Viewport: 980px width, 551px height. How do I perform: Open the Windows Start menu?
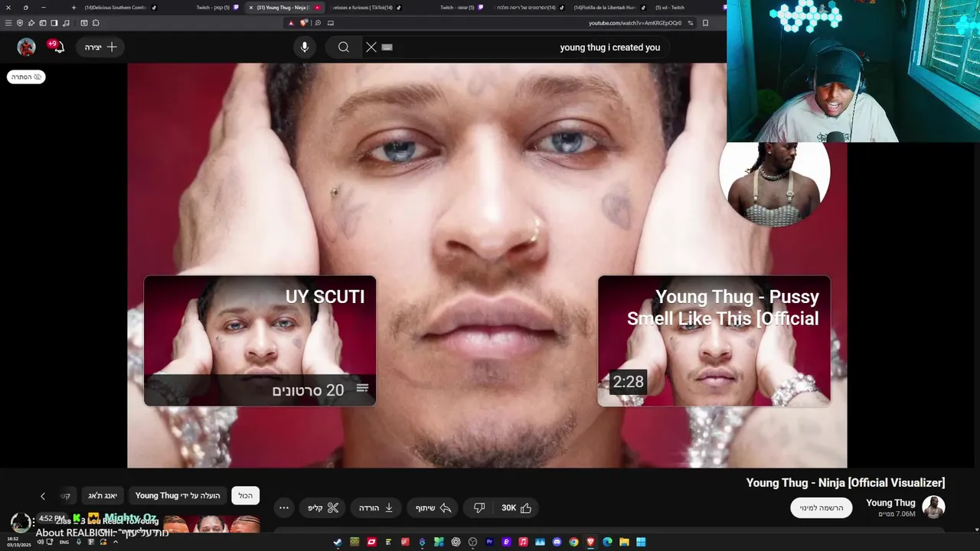point(641,542)
